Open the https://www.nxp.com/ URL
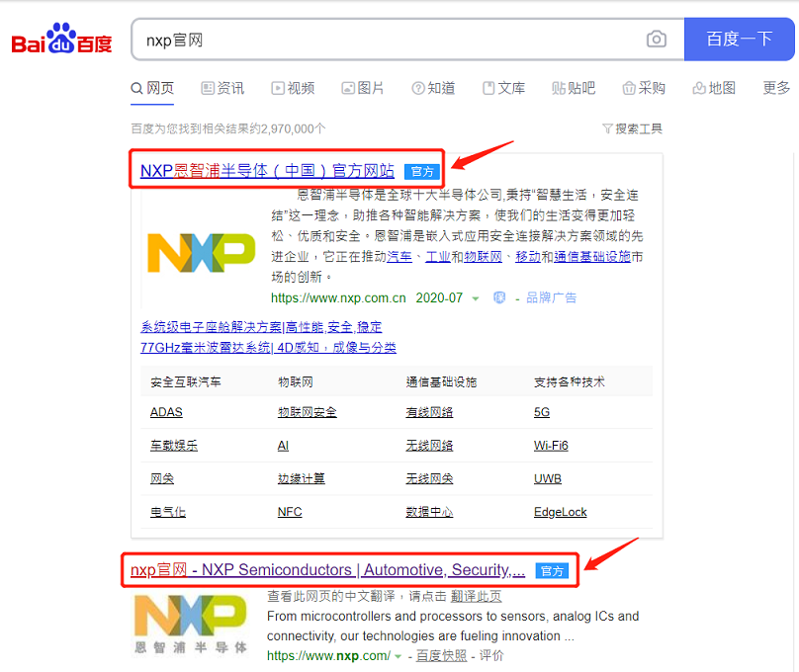 (328, 656)
